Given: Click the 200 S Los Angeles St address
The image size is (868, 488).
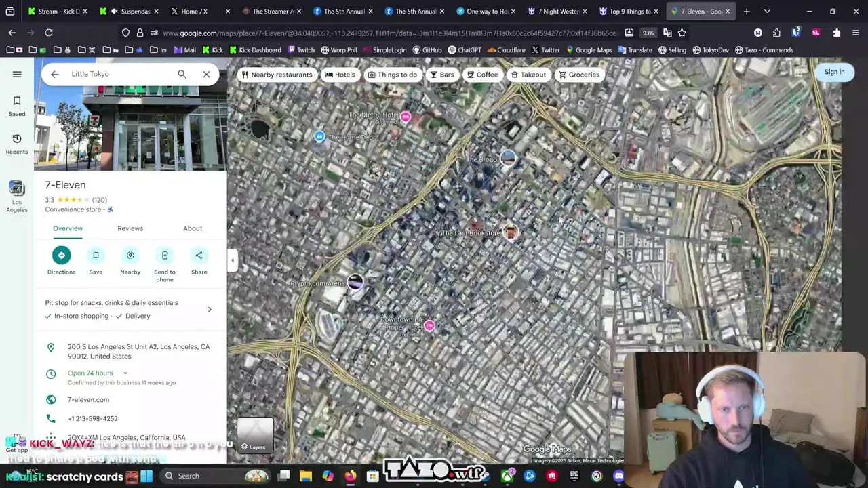Looking at the screenshot, I should [x=138, y=351].
